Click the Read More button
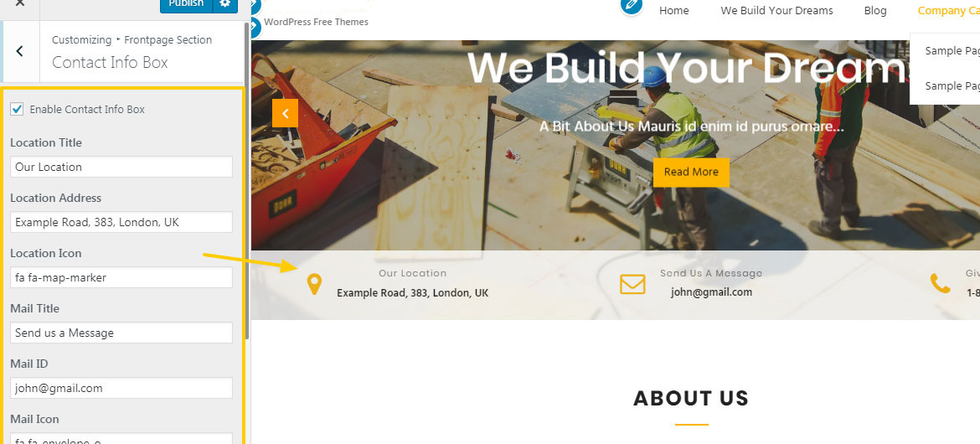The width and height of the screenshot is (980, 444). 691,172
